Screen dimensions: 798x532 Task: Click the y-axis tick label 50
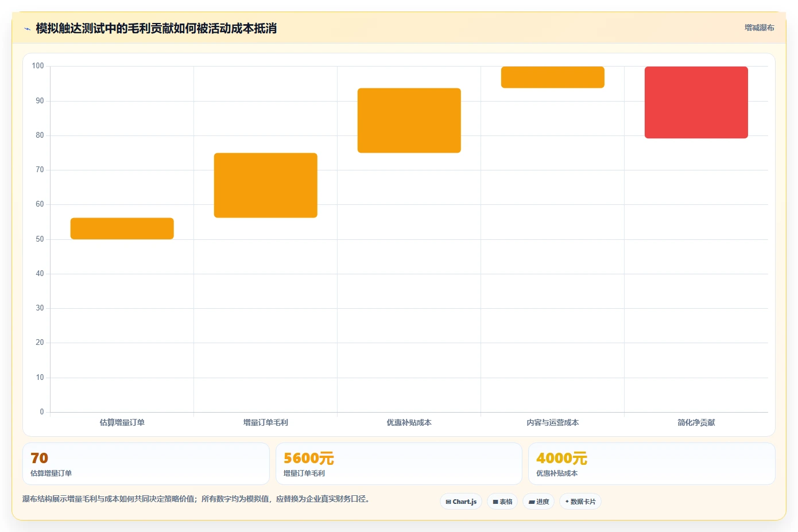click(40, 239)
